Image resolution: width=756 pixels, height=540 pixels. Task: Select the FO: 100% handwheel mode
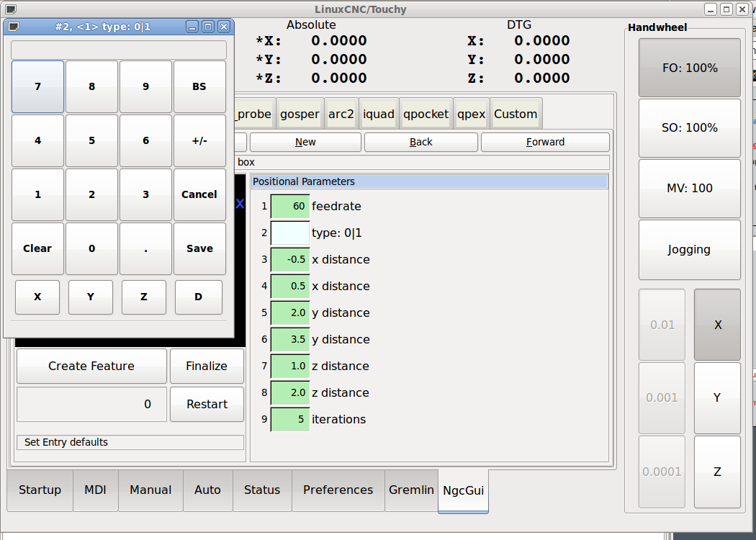pos(690,68)
